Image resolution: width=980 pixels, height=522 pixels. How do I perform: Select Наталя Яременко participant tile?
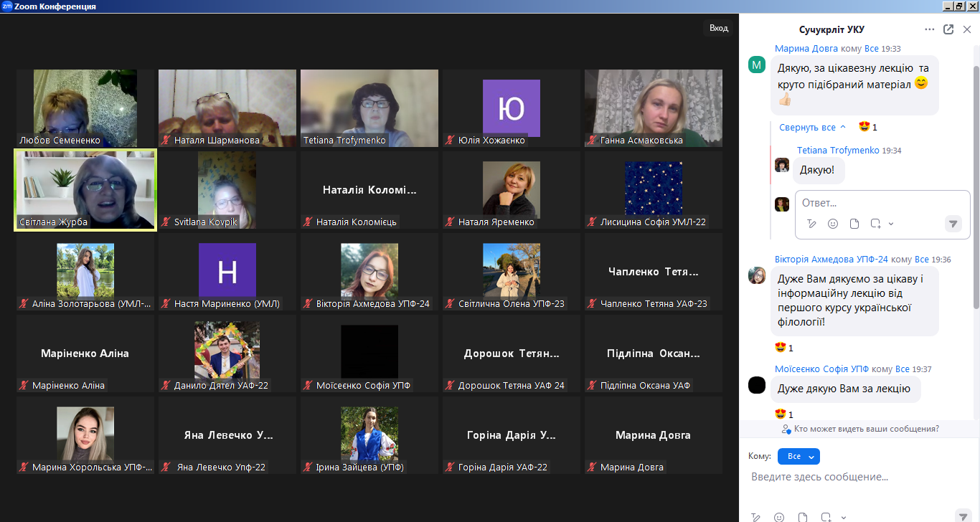coord(512,190)
